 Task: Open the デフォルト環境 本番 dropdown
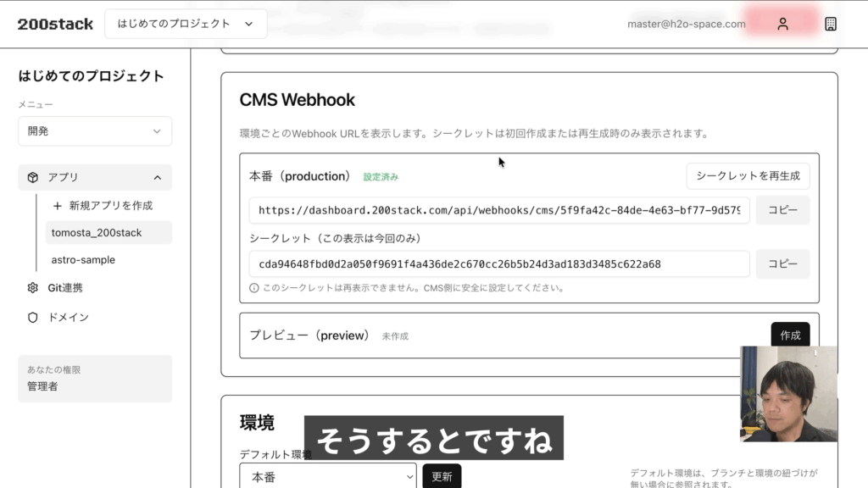tap(327, 477)
